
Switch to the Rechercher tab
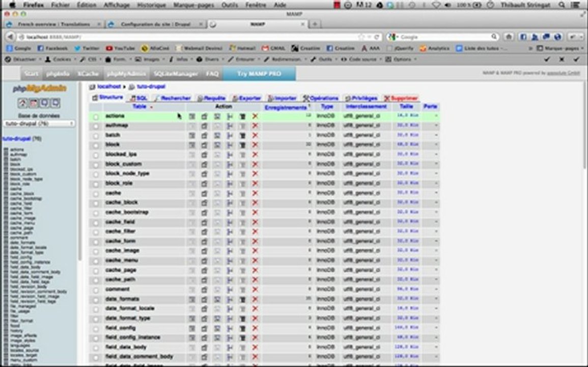point(172,98)
